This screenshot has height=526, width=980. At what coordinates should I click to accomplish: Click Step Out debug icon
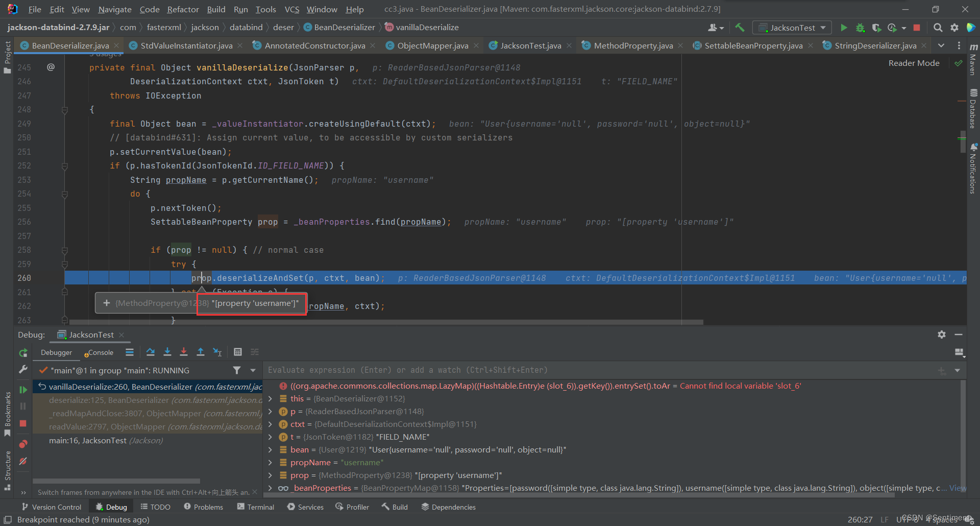(x=201, y=352)
